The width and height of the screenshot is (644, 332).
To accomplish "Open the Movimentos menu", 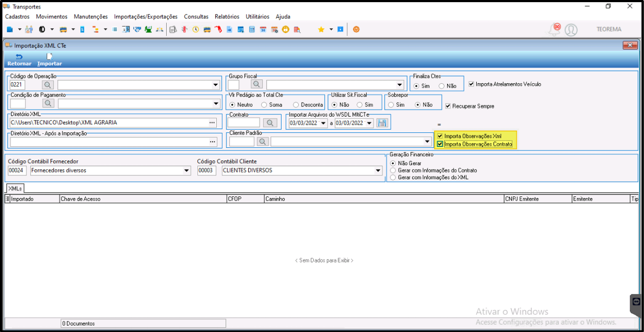I will (x=52, y=17).
